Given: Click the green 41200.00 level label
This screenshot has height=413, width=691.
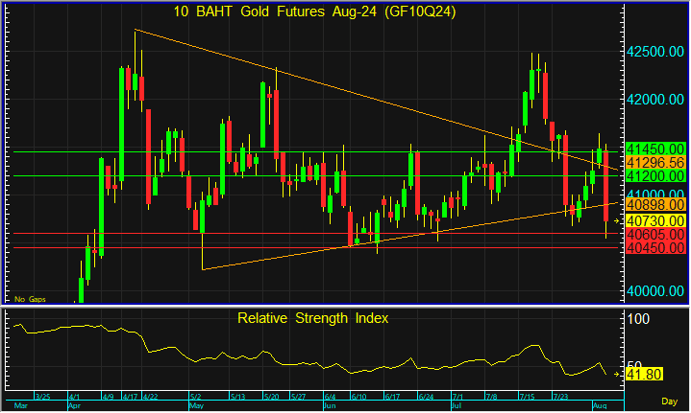Looking at the screenshot, I should click(653, 175).
